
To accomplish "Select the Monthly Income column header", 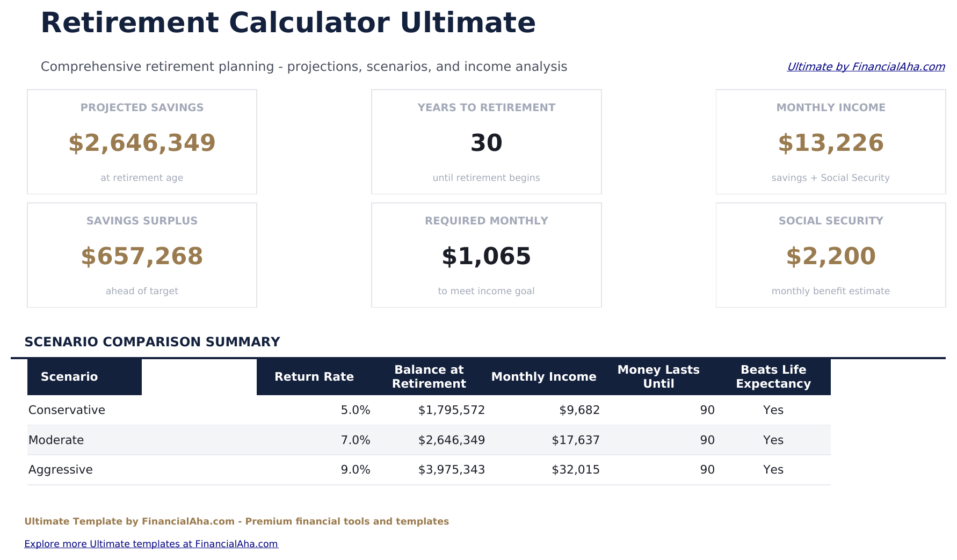I will click(543, 376).
